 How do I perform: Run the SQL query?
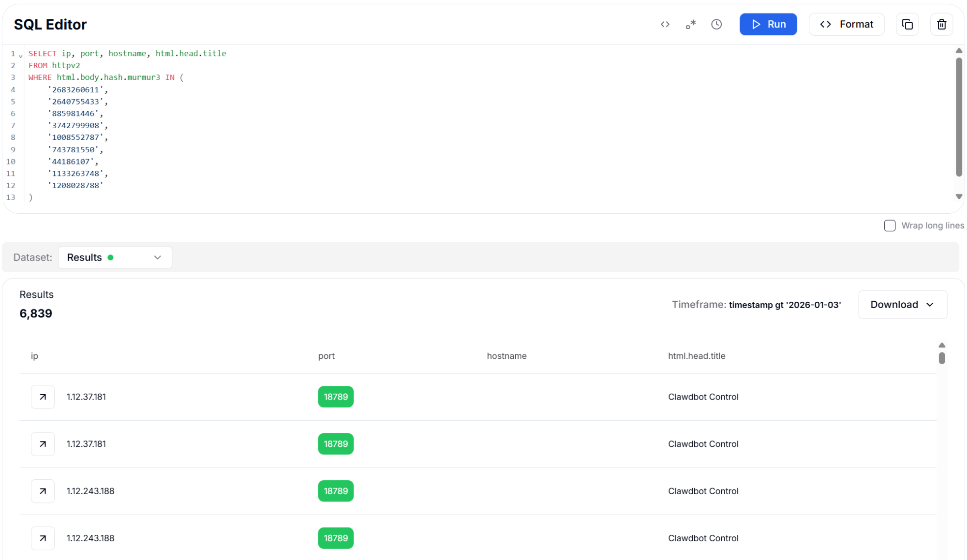[768, 24]
